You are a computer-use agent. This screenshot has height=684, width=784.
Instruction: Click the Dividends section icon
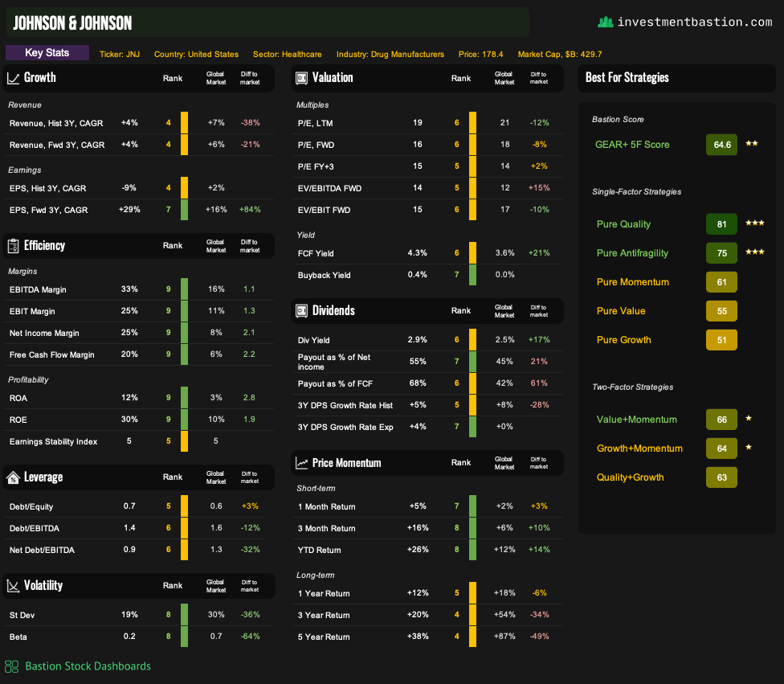coord(301,311)
